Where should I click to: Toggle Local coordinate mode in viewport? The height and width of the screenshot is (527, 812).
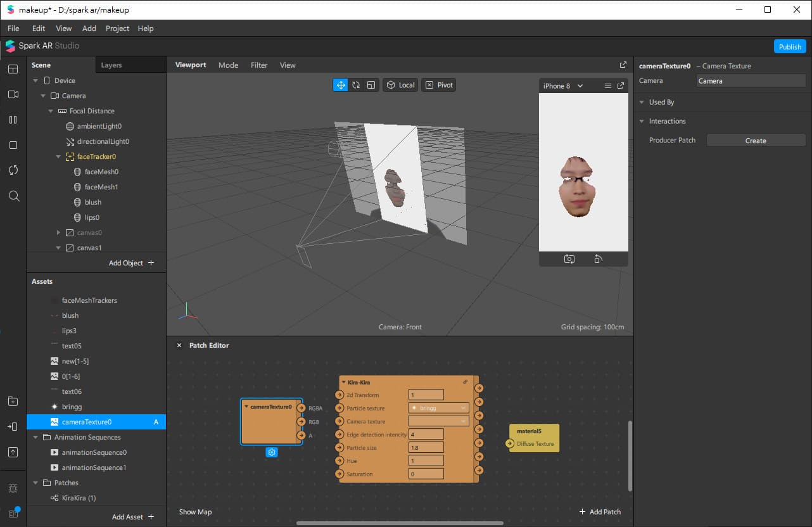pos(400,85)
